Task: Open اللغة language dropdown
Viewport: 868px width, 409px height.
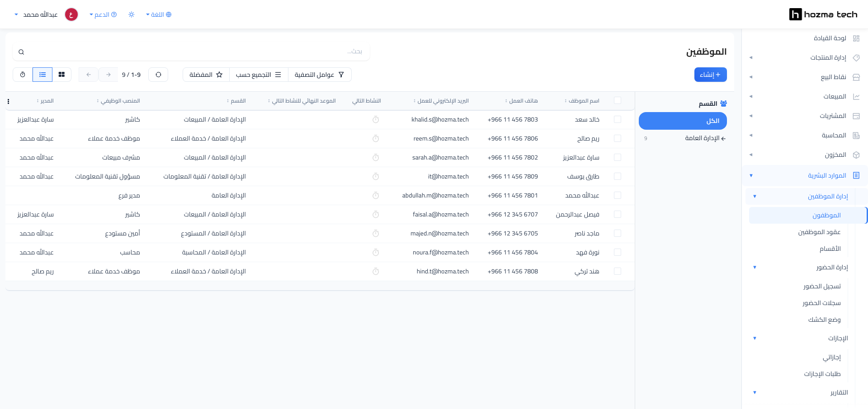Action: [159, 14]
